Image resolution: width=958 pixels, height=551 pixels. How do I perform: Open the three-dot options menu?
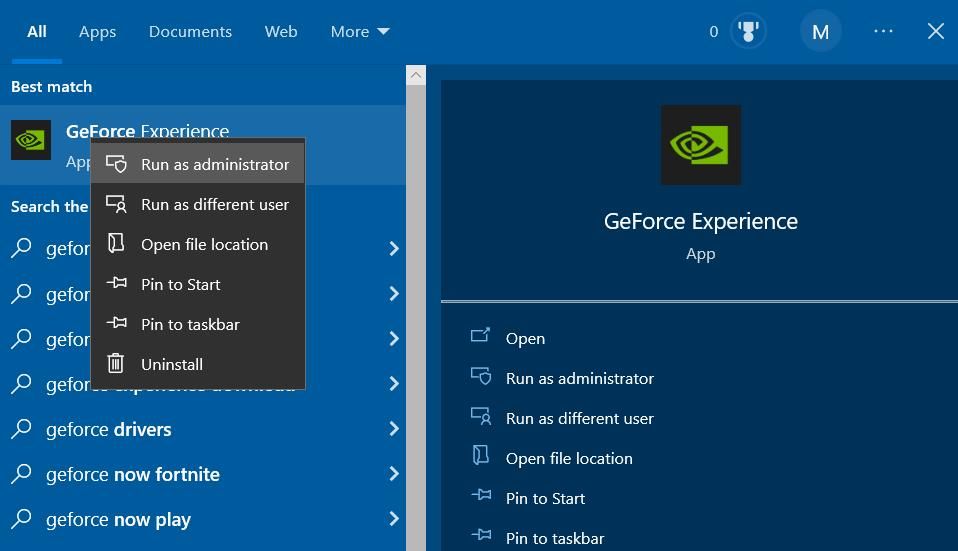point(883,31)
